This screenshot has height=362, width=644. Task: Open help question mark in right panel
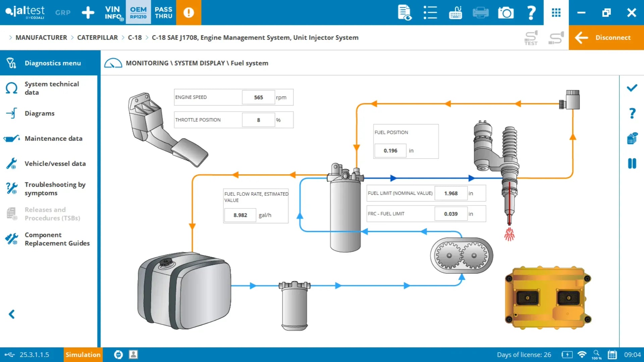[632, 113]
